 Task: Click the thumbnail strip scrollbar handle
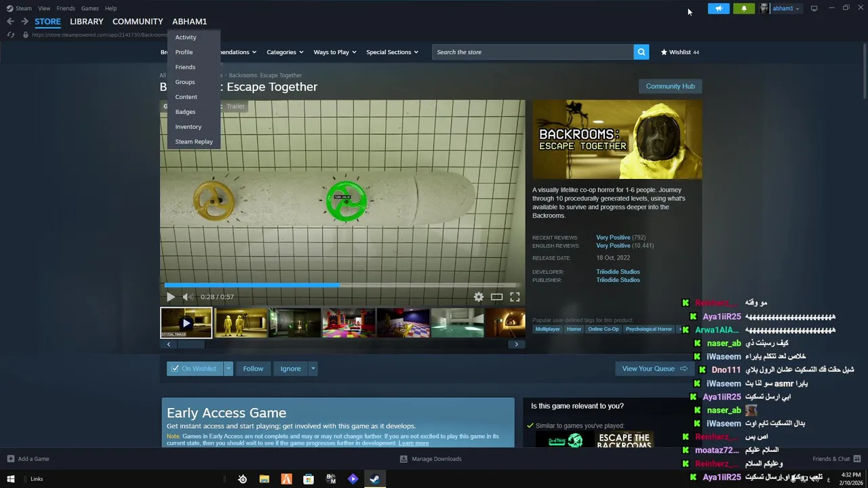(x=191, y=344)
